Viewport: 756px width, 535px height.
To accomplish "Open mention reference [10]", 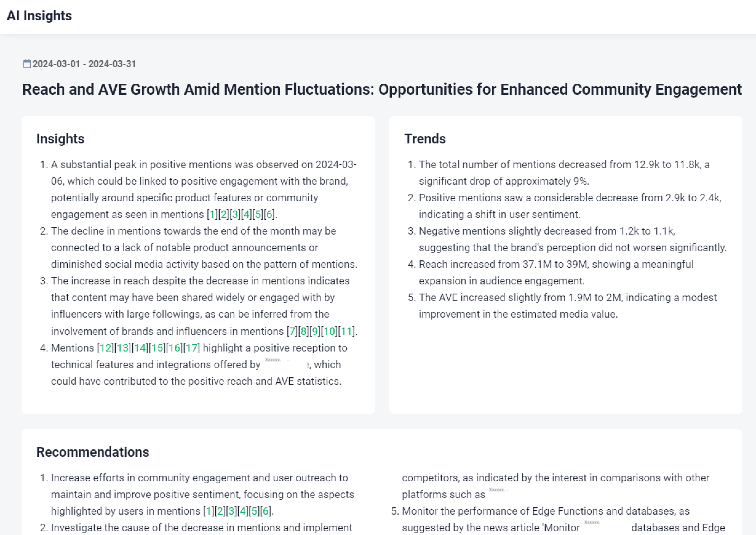I will coord(329,331).
